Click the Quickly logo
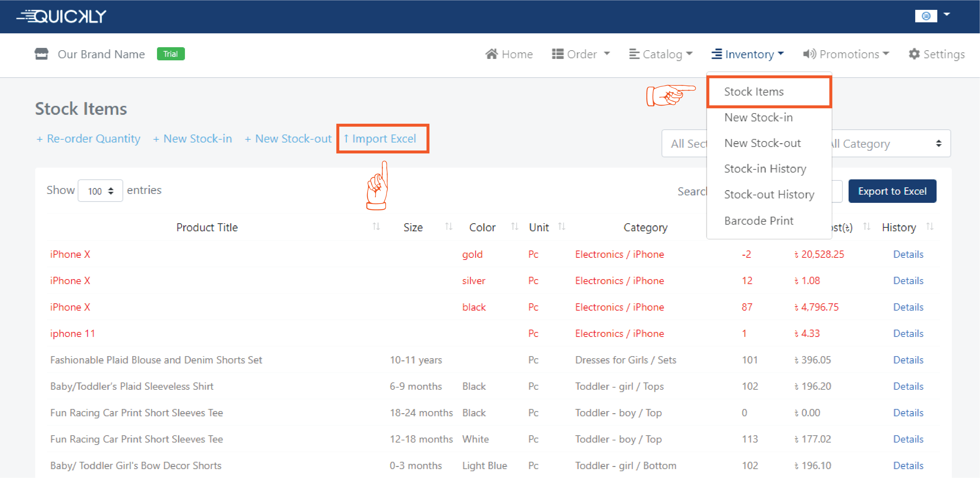The image size is (980, 478). [61, 16]
